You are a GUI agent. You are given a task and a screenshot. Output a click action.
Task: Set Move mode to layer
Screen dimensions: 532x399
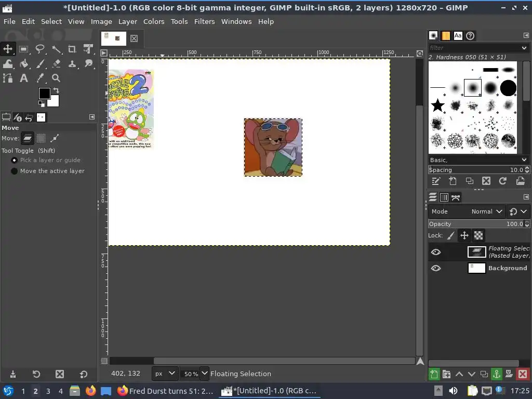(x=28, y=138)
